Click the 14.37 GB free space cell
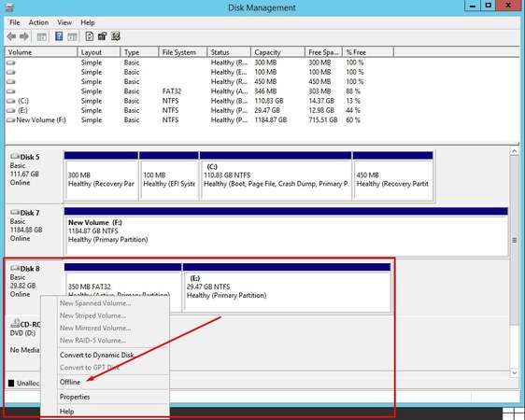 pyautogui.click(x=321, y=101)
